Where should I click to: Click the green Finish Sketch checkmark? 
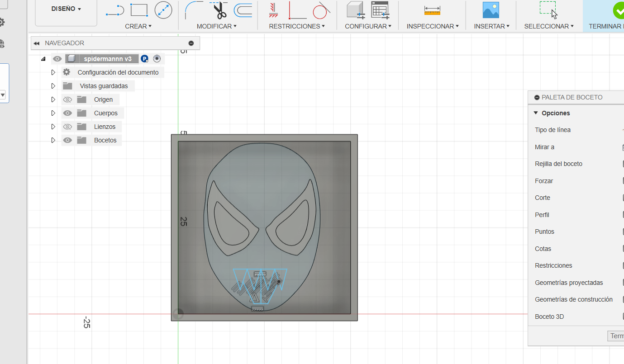(x=618, y=10)
